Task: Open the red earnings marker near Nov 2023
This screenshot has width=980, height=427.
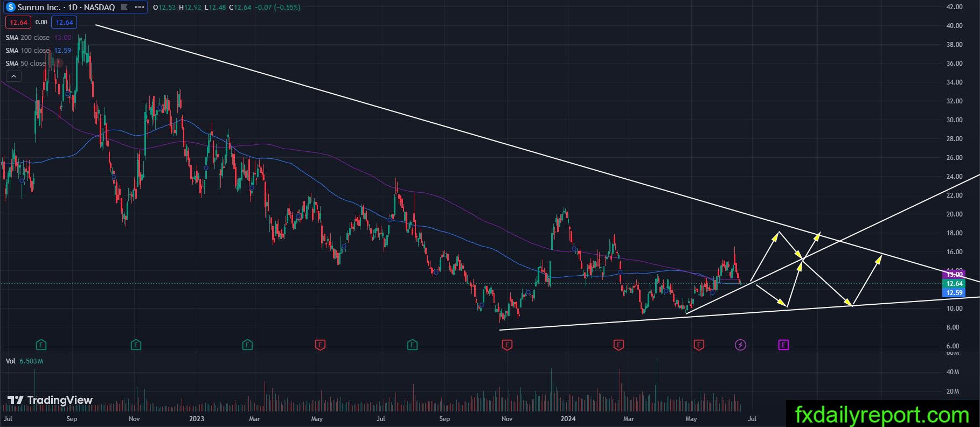Action: [507, 345]
